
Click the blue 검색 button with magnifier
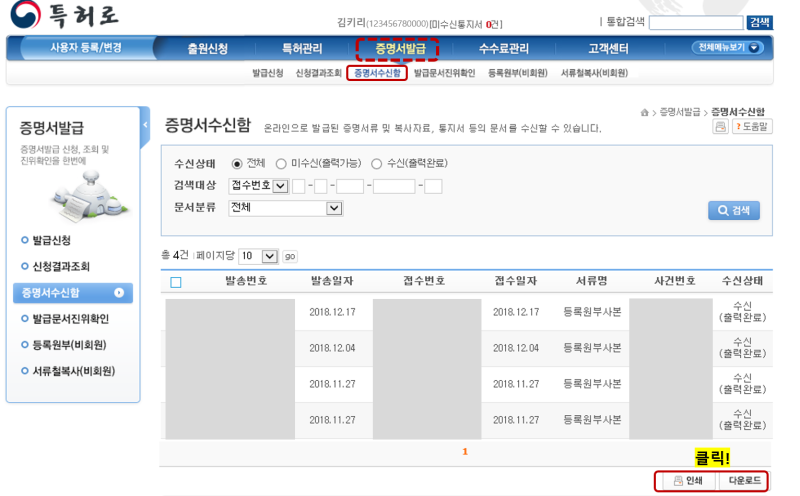click(x=734, y=210)
